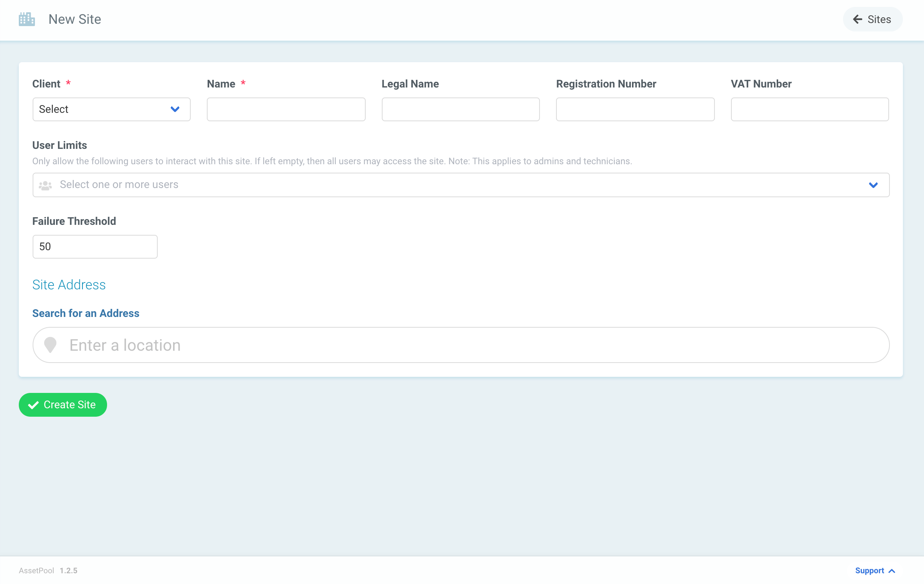
Task: Focus the Name text field
Action: pyautogui.click(x=286, y=109)
